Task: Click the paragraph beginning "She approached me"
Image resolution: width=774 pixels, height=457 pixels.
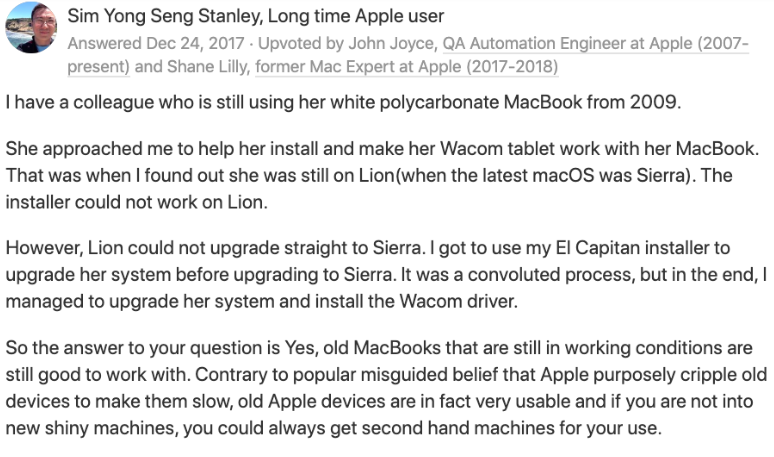Action: coord(383,175)
